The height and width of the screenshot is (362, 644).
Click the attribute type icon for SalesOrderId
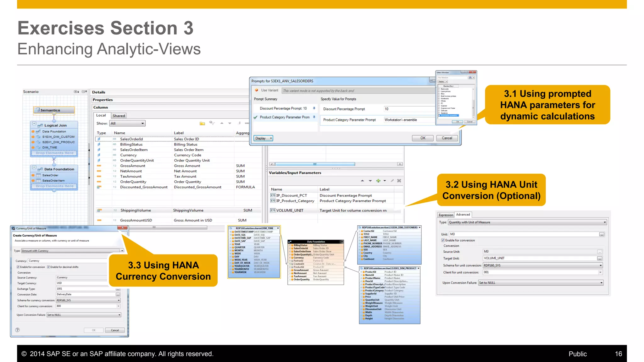(x=98, y=139)
